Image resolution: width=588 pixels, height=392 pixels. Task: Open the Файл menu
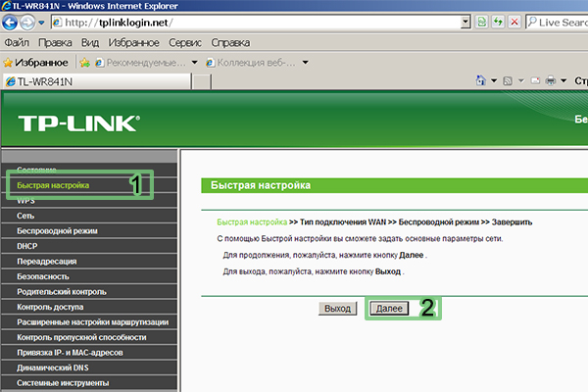click(x=17, y=43)
